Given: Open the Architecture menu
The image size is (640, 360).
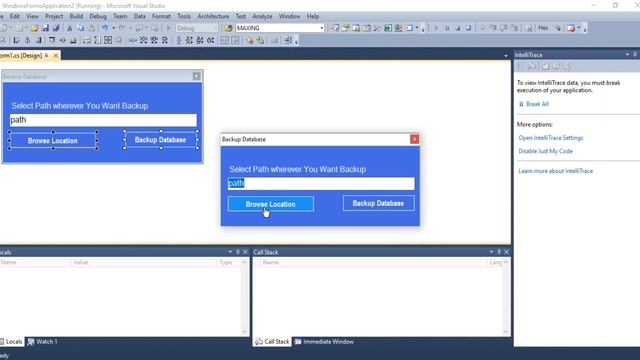Looking at the screenshot, I should tap(213, 16).
